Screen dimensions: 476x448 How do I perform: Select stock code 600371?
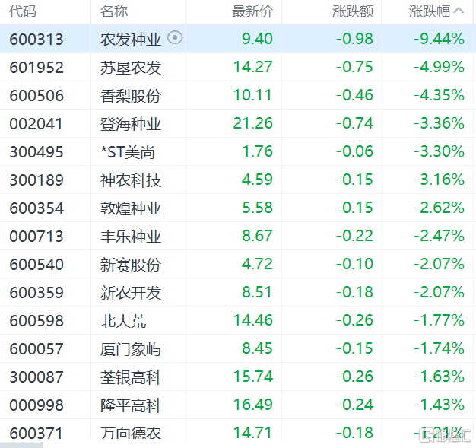point(36,433)
